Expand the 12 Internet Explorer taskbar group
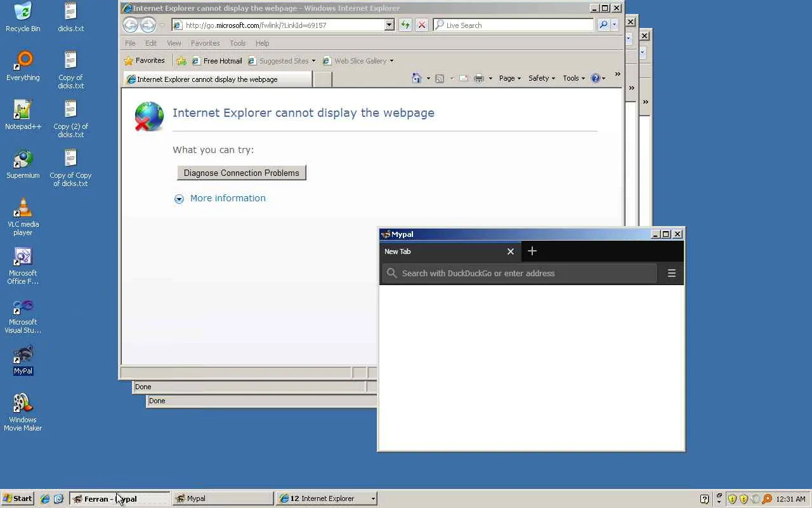The image size is (812, 508). (x=327, y=498)
